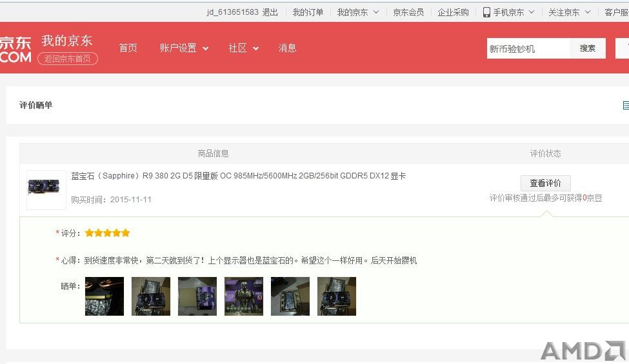Open the 消息 menu item
This screenshot has height=364, width=629.
(287, 48)
